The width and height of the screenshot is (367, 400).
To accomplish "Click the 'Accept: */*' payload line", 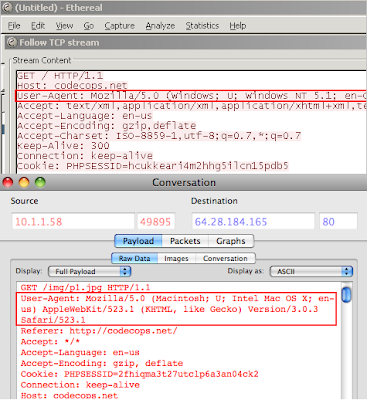I will point(50,342).
